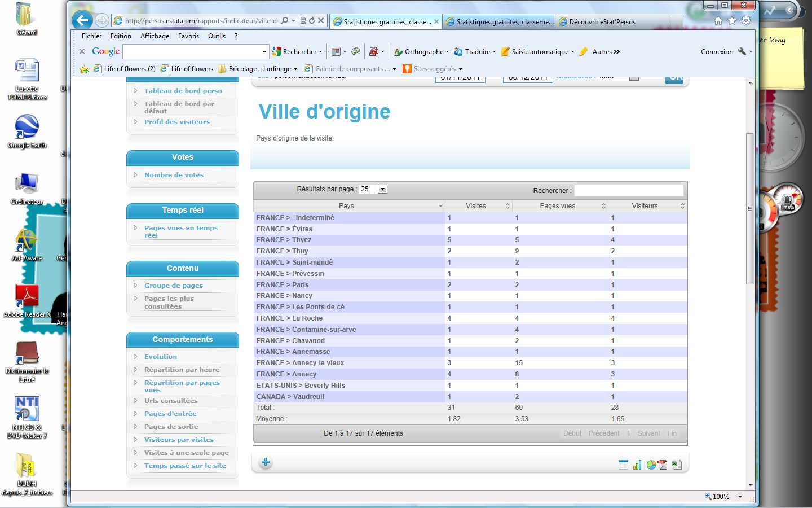Switch to the table view icon
Image resolution: width=812 pixels, height=508 pixels.
coord(623,465)
